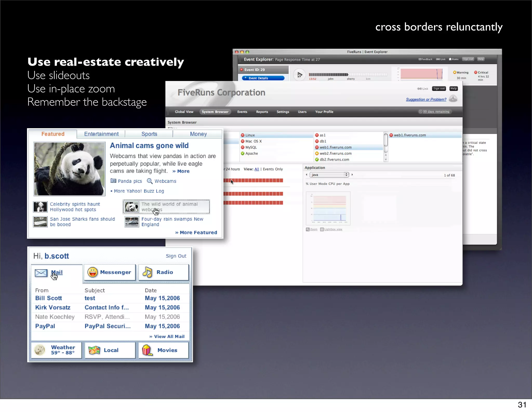Viewport: 532px width, 412px height.
Task: Open Movies popcorn icon
Action: point(147,350)
